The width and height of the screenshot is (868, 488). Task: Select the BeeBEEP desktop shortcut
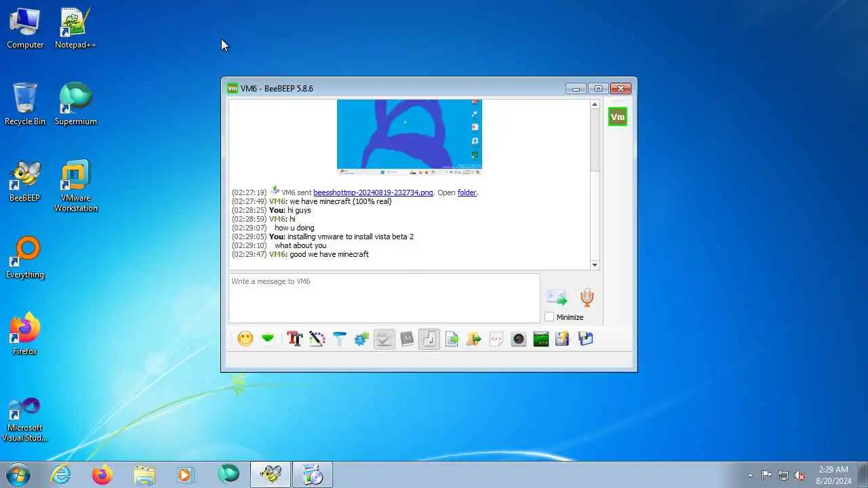point(25,181)
